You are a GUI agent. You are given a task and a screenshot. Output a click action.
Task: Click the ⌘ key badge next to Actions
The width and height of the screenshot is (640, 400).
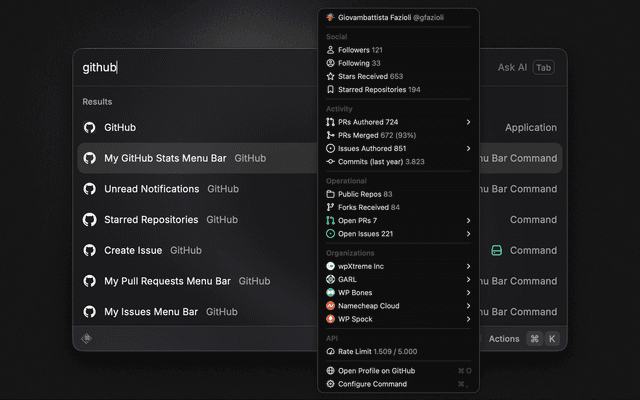(534, 339)
